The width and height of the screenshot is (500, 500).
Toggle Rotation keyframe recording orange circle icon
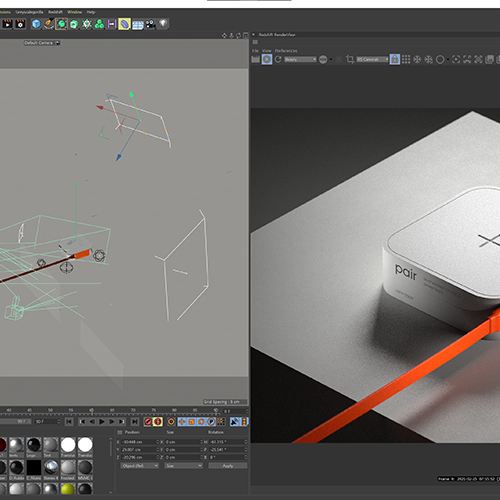point(201,422)
